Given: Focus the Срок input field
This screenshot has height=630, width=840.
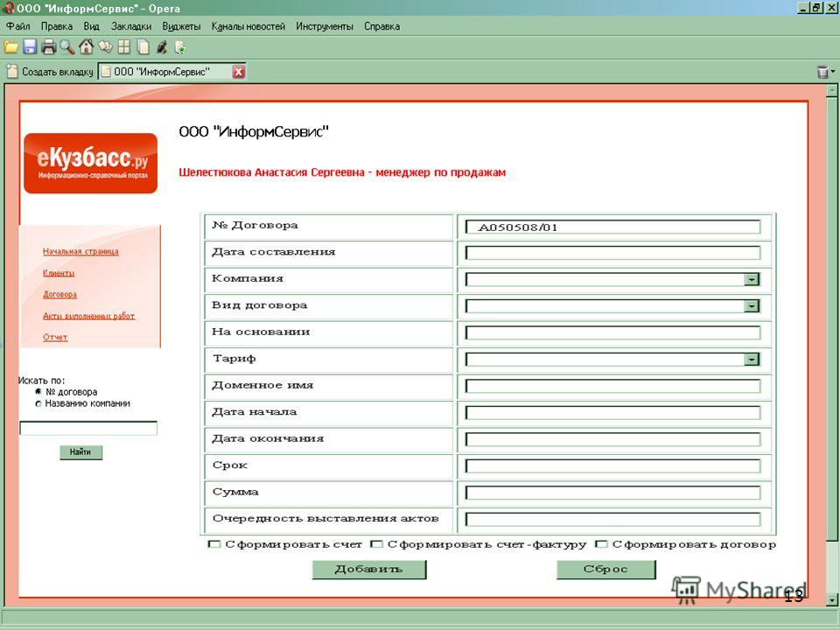Looking at the screenshot, I should (x=612, y=466).
